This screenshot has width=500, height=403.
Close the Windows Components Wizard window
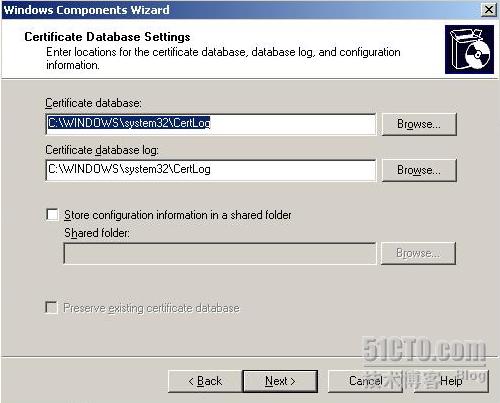click(x=489, y=9)
